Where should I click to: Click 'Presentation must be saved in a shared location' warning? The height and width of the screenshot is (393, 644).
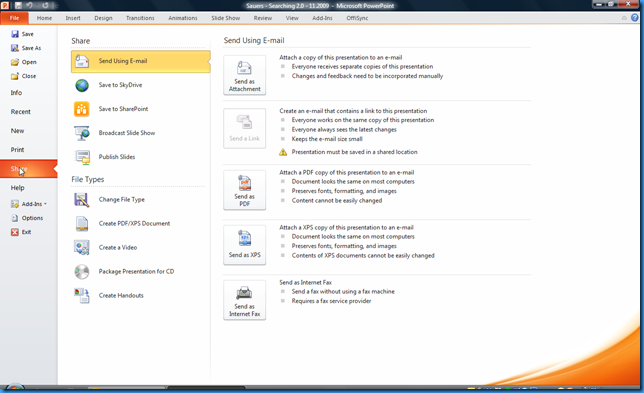354,152
